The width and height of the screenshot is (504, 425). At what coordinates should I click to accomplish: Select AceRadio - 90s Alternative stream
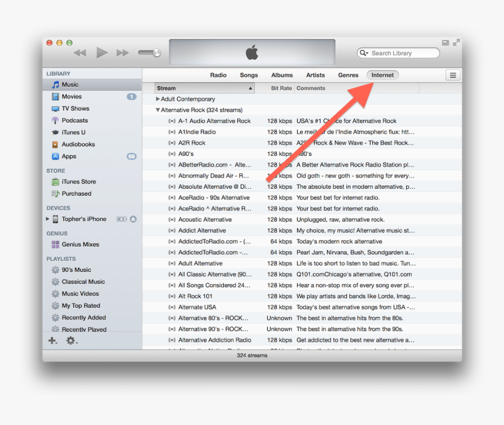(302, 198)
